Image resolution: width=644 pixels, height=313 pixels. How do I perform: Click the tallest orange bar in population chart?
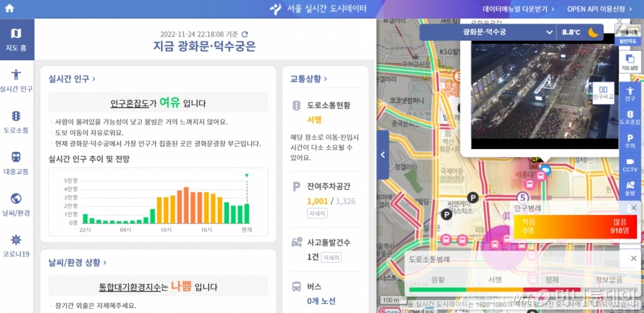186,205
